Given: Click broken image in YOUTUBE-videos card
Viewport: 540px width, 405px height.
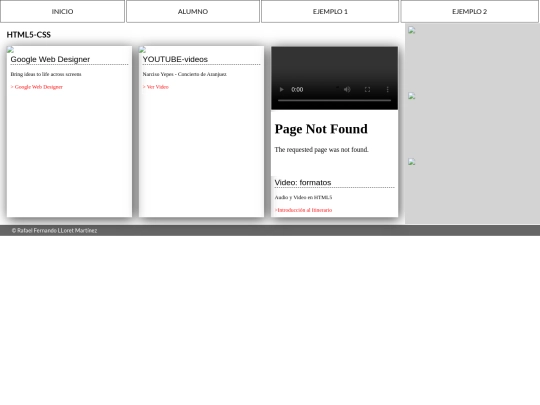Looking at the screenshot, I should [142, 50].
